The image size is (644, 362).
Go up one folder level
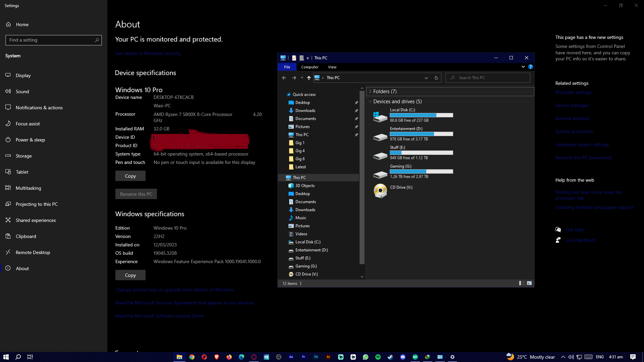tap(309, 78)
